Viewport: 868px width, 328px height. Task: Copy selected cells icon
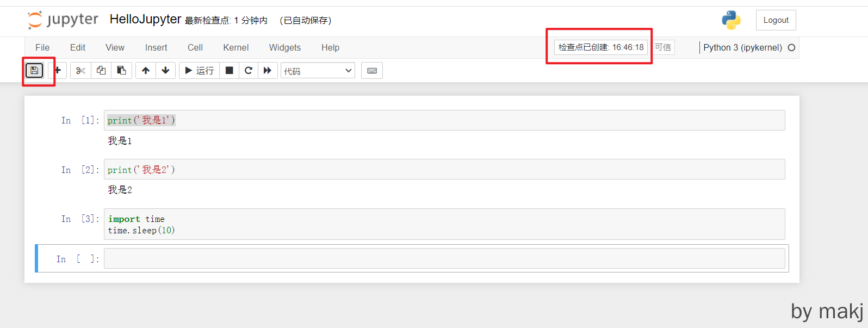coord(101,71)
